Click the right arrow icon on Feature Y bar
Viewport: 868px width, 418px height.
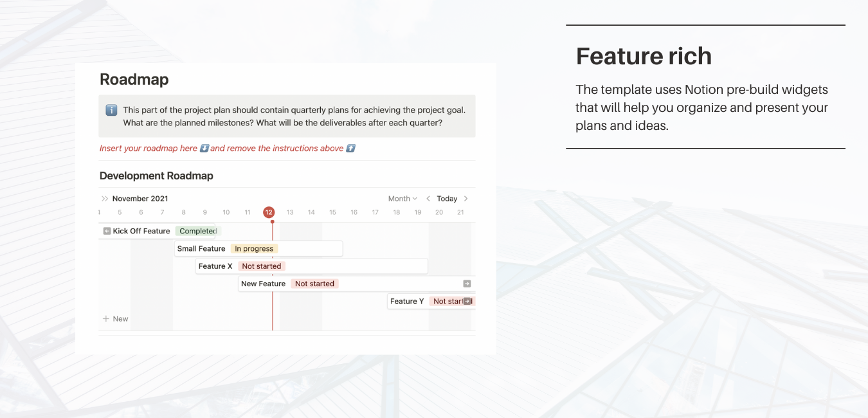[x=467, y=301]
